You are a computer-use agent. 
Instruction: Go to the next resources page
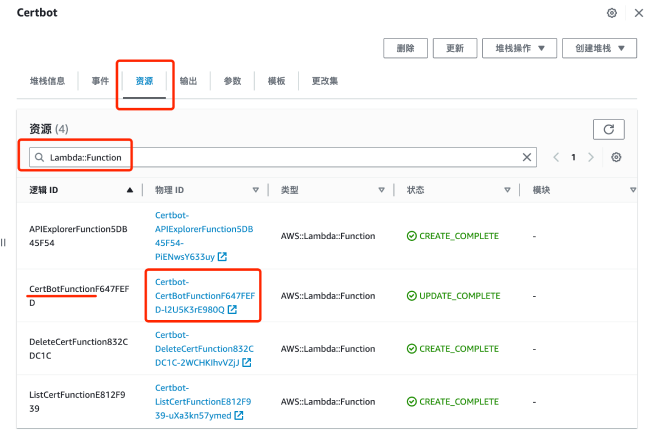[591, 158]
